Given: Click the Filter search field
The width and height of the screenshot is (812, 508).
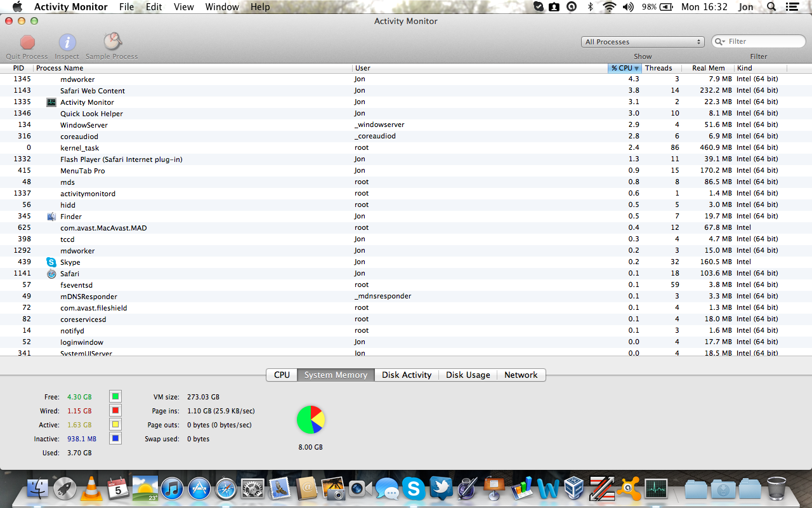Looking at the screenshot, I should (x=759, y=41).
